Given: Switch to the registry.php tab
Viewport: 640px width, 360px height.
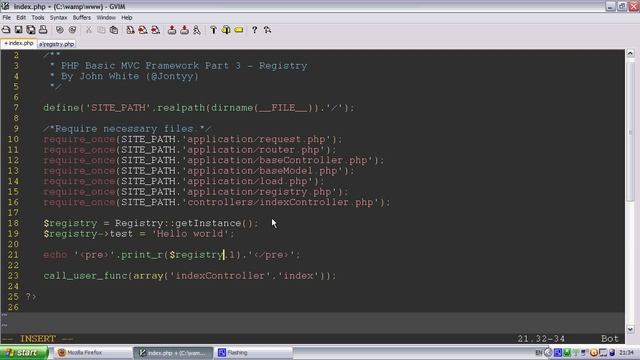Looking at the screenshot, I should 56,44.
